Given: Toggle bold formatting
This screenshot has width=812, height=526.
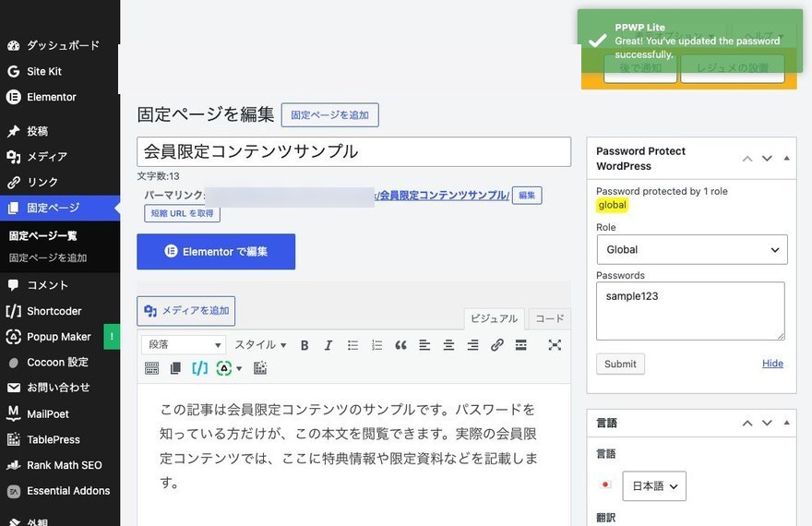Looking at the screenshot, I should pyautogui.click(x=304, y=345).
